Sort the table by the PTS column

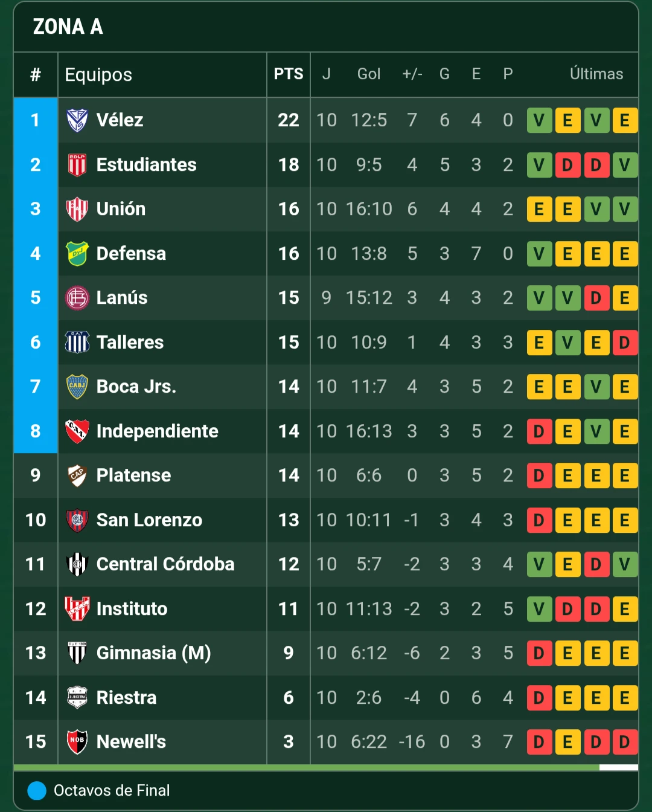289,74
